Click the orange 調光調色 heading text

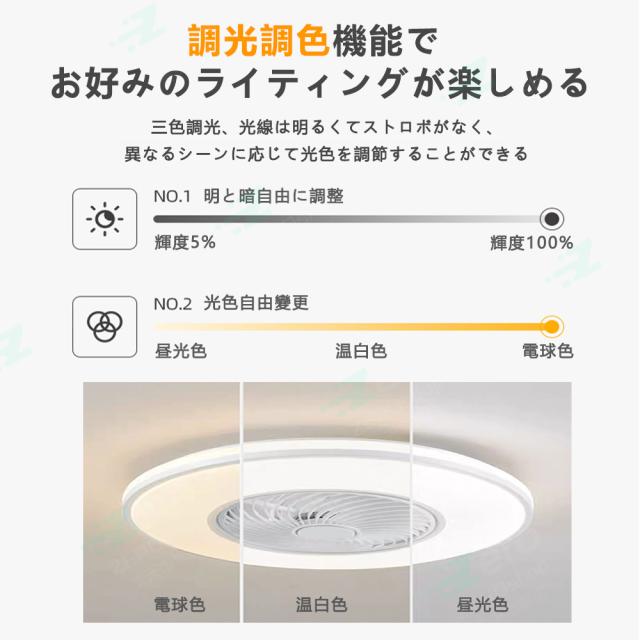tap(259, 40)
